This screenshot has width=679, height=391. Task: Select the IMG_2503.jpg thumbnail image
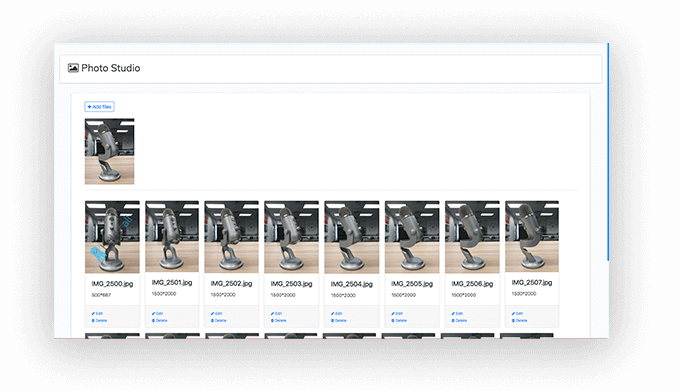[x=291, y=237]
